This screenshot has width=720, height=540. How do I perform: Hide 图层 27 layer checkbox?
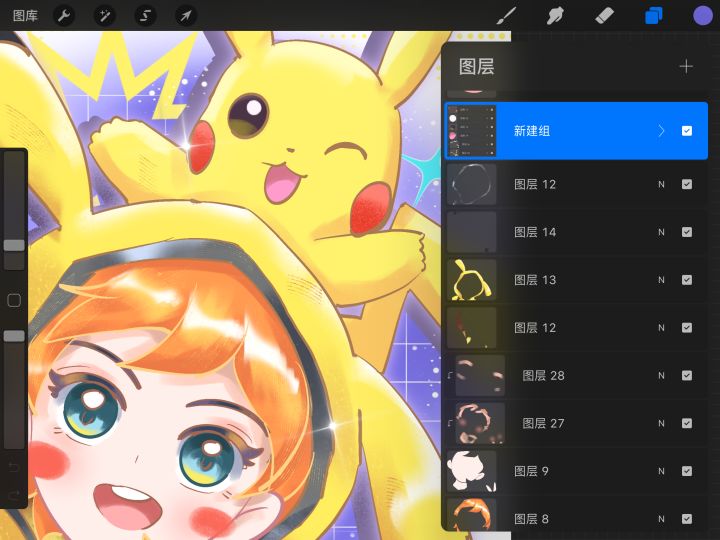tap(686, 423)
